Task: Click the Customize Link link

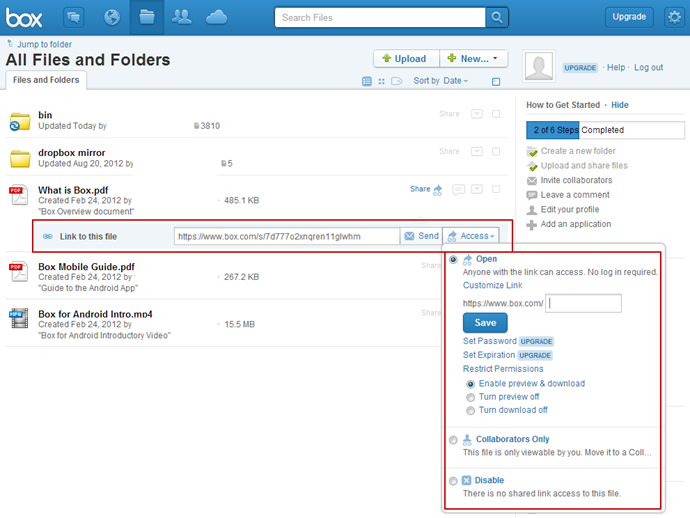Action: coord(492,285)
